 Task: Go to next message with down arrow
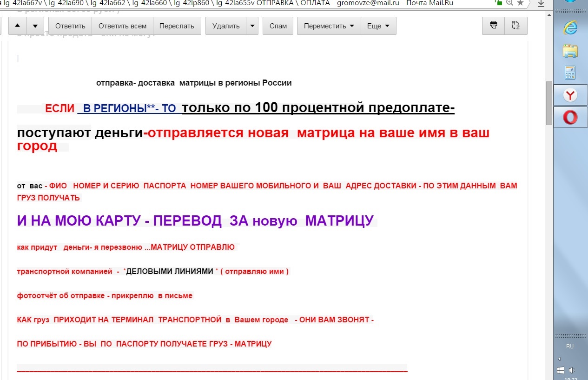coord(35,26)
